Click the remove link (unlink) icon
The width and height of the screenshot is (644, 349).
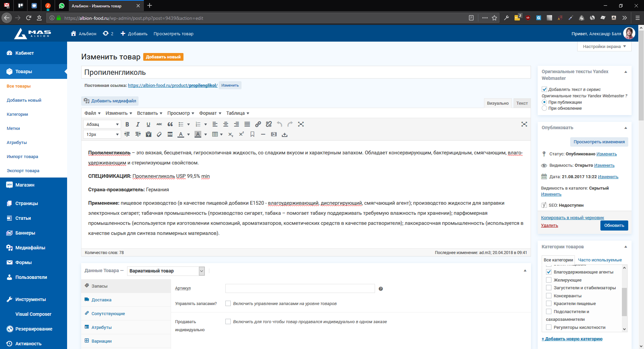tap(269, 124)
